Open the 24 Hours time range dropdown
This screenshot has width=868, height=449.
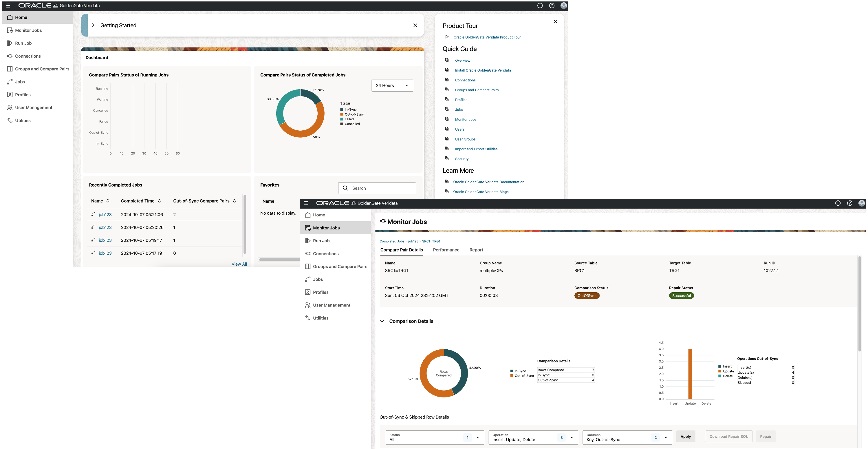tap(392, 85)
